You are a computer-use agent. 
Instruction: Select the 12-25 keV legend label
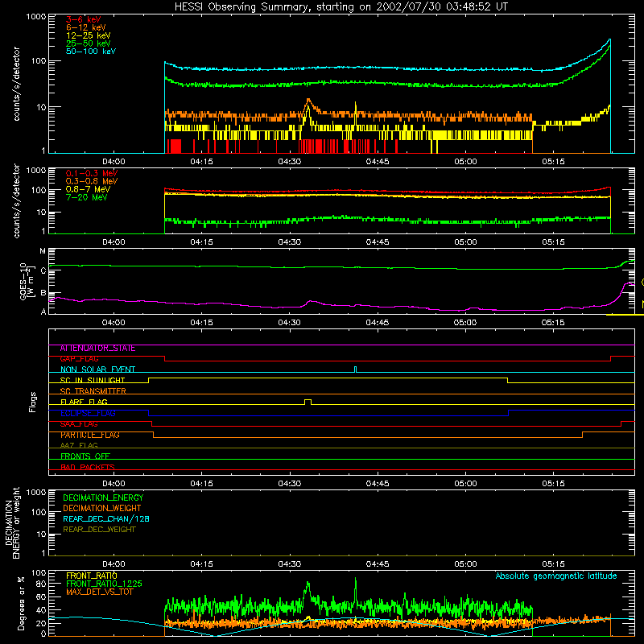[89, 35]
